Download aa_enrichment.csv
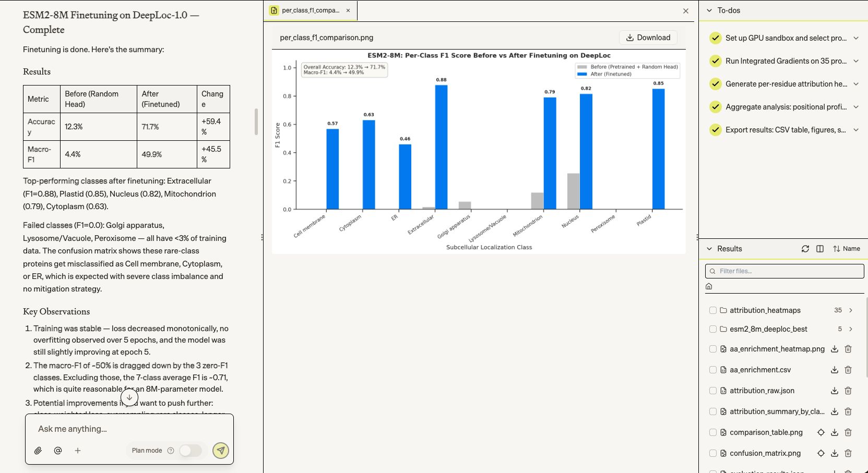The height and width of the screenshot is (473, 868). (x=835, y=370)
